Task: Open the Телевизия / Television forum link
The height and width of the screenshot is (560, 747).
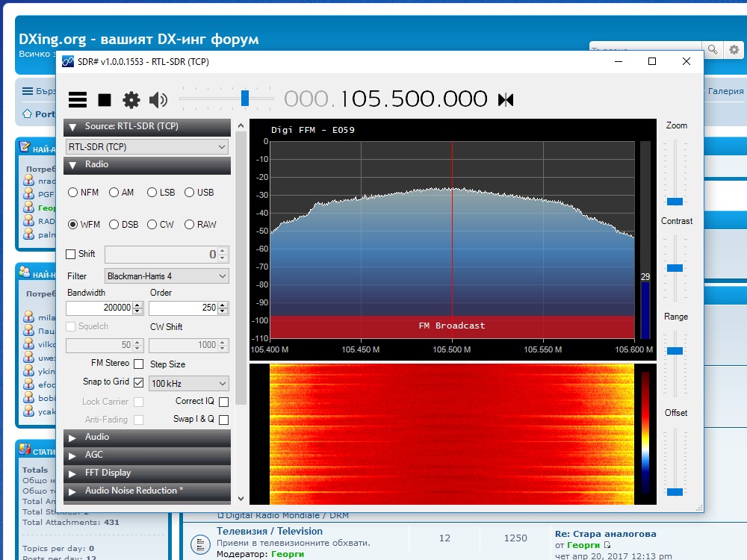Action: (x=270, y=531)
